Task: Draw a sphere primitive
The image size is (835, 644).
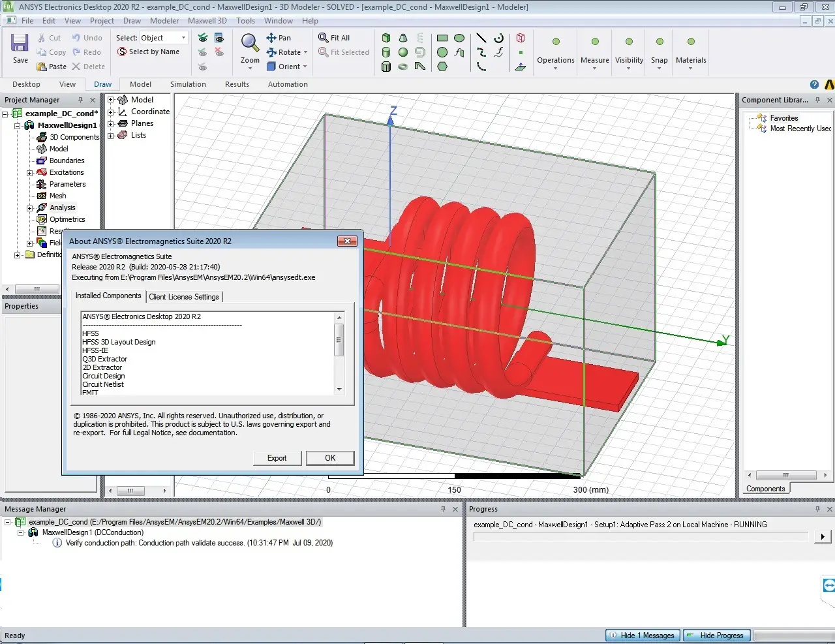Action: [403, 52]
